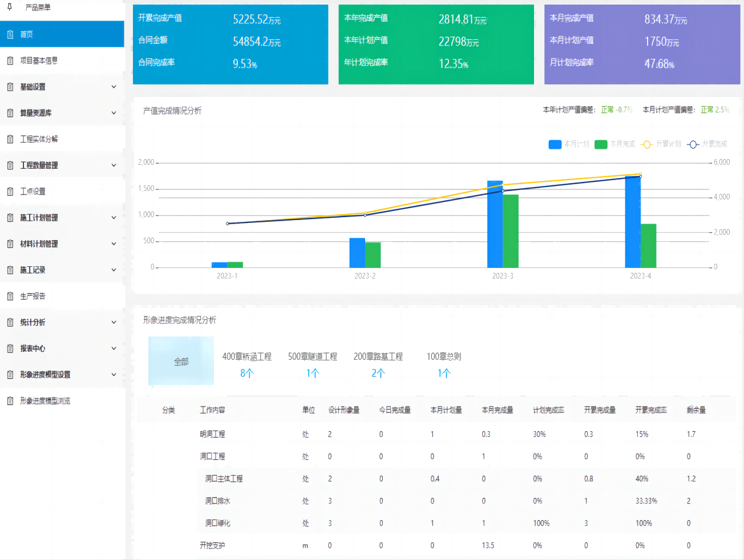Click the icon beside 施工记录

pyautogui.click(x=10, y=270)
